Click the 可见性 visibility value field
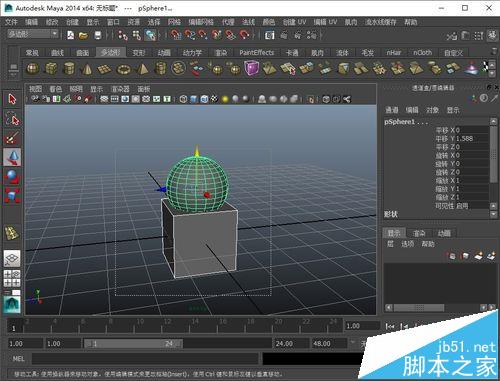The width and height of the screenshot is (500, 381). click(x=472, y=206)
